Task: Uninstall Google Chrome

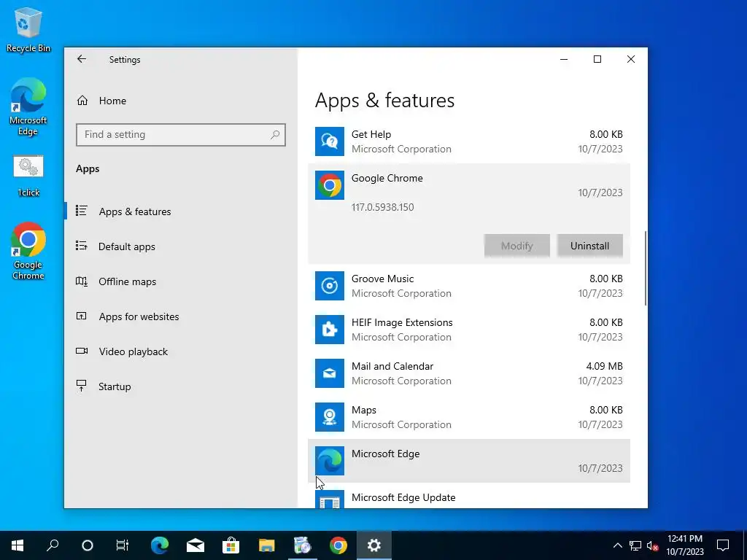Action: [589, 246]
